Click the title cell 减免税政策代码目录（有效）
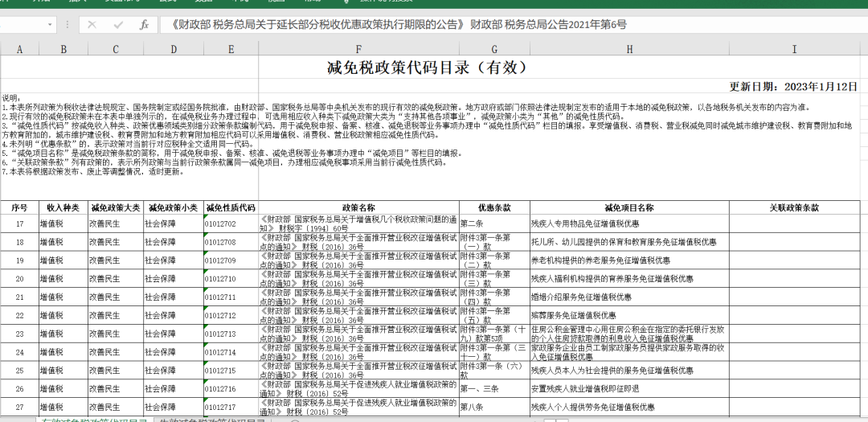868x422 pixels. coord(428,68)
